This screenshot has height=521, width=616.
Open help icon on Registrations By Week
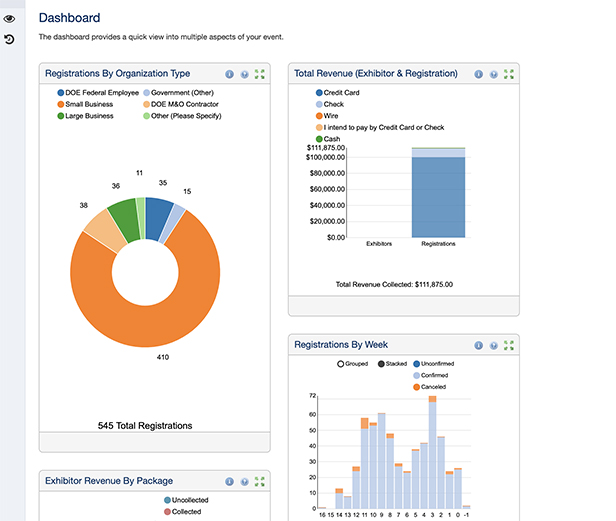tap(493, 345)
